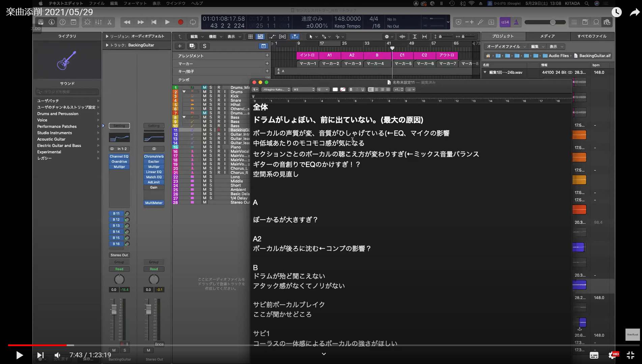
Task: Select Electric Guitar and Bass library category
Action: [x=59, y=145]
